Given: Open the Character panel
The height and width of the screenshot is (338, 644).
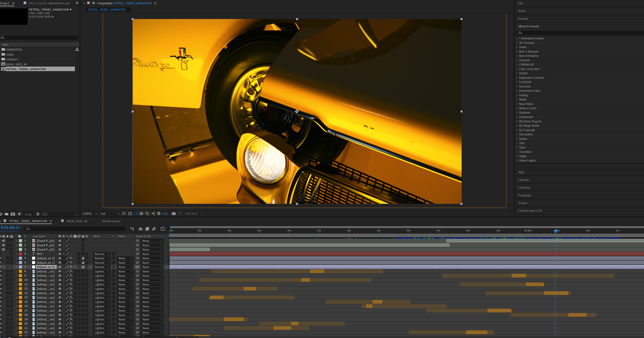Looking at the screenshot, I should point(524,188).
